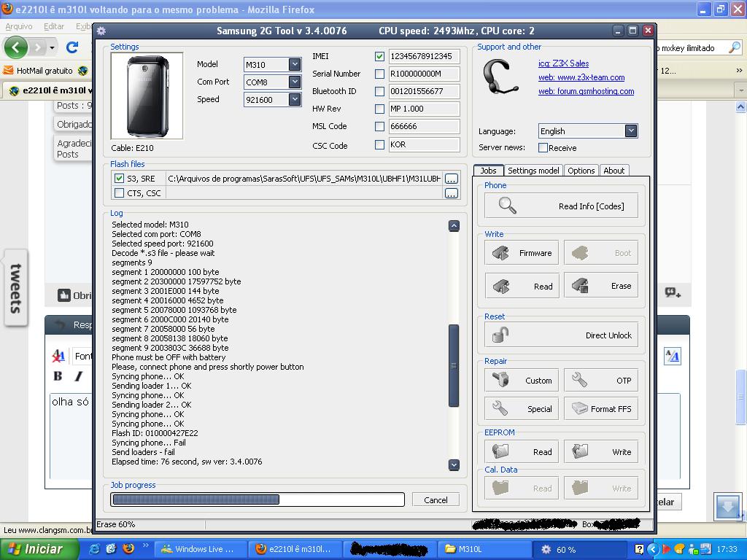Expand the Com Port dropdown COM8

[x=295, y=82]
